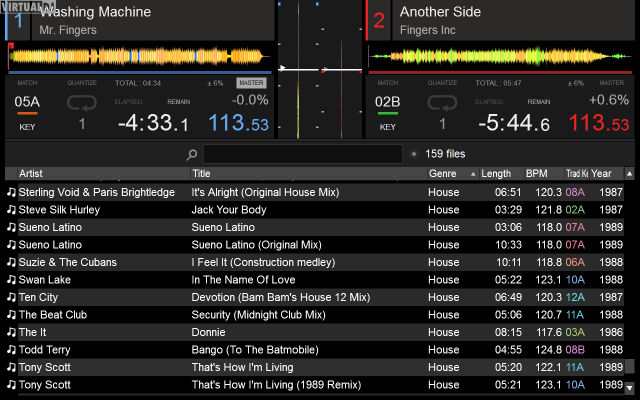Click the 05A KEY button on deck 1
Image resolution: width=640 pixels, height=400 pixels.
coord(27,112)
